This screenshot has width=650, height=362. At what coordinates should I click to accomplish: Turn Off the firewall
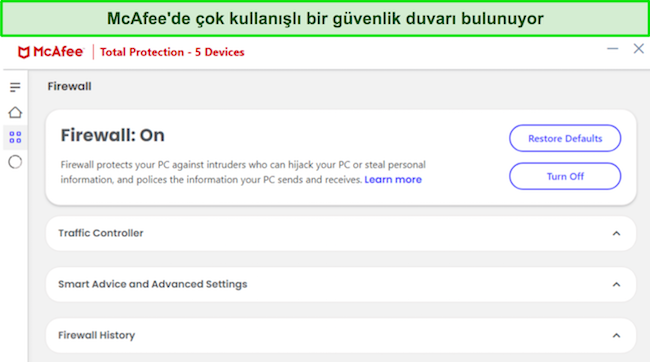point(565,176)
